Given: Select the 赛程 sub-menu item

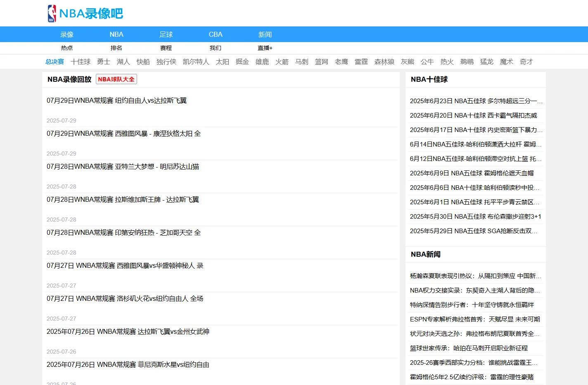Looking at the screenshot, I should (166, 48).
